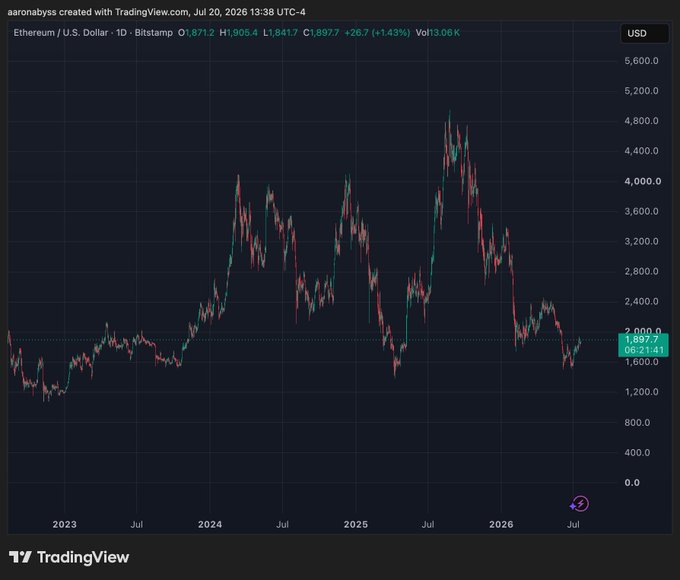Click the high value H1,905.4
The image size is (680, 580).
point(239,33)
